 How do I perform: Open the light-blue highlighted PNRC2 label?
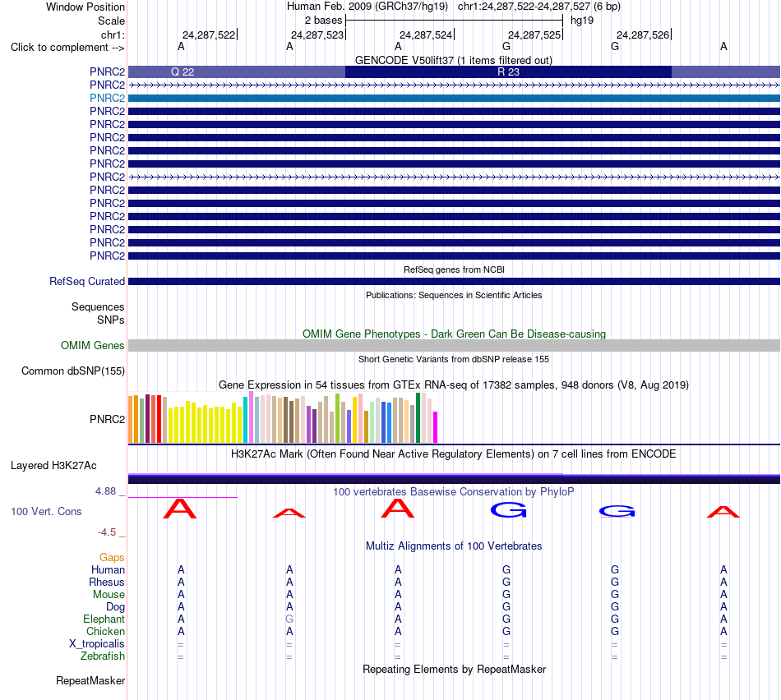tap(107, 98)
